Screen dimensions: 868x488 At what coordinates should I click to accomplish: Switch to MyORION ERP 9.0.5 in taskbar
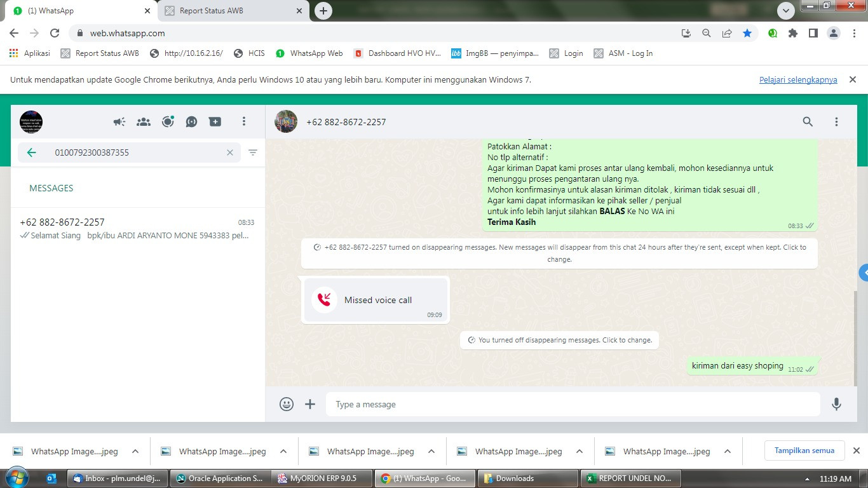[322, 478]
